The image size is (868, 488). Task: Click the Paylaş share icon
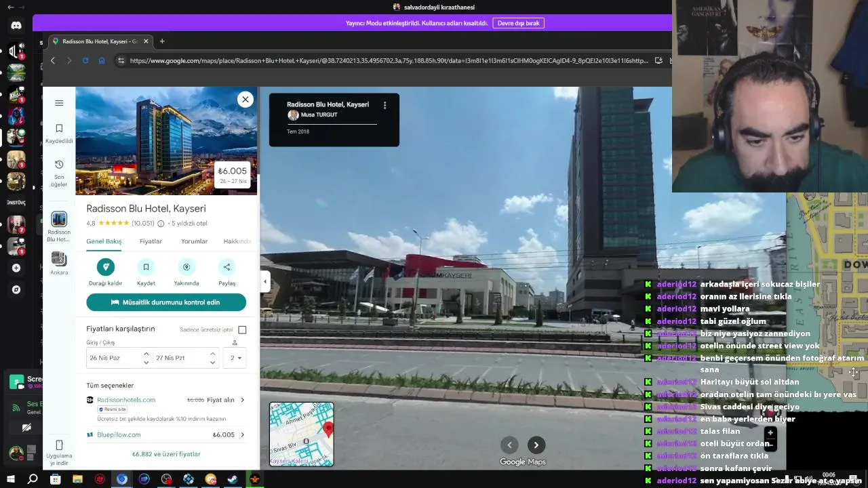coord(226,267)
